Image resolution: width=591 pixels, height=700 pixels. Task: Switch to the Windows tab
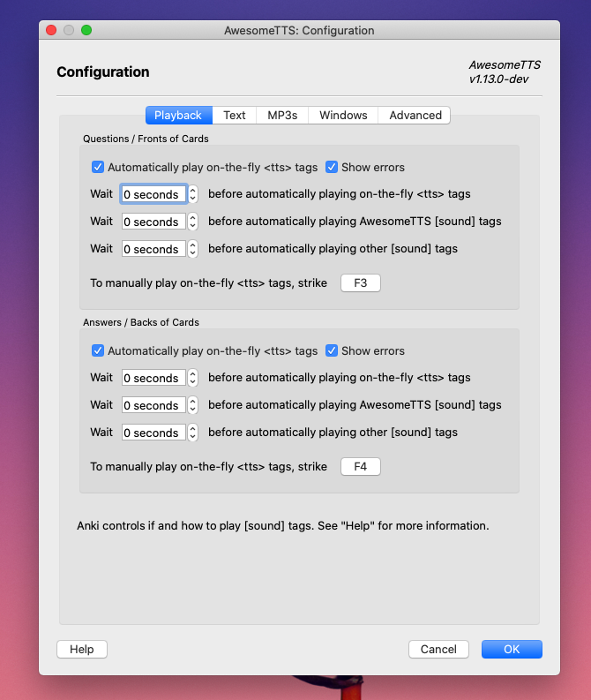click(343, 115)
